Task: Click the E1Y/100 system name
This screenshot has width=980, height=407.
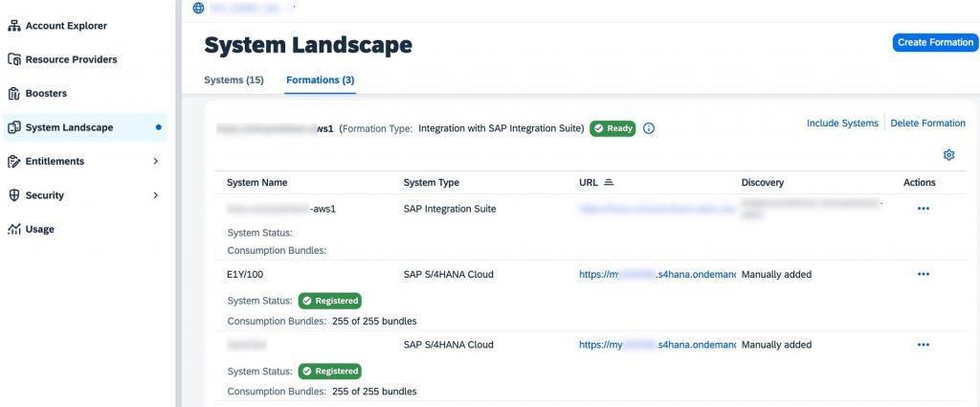Action: [x=245, y=274]
